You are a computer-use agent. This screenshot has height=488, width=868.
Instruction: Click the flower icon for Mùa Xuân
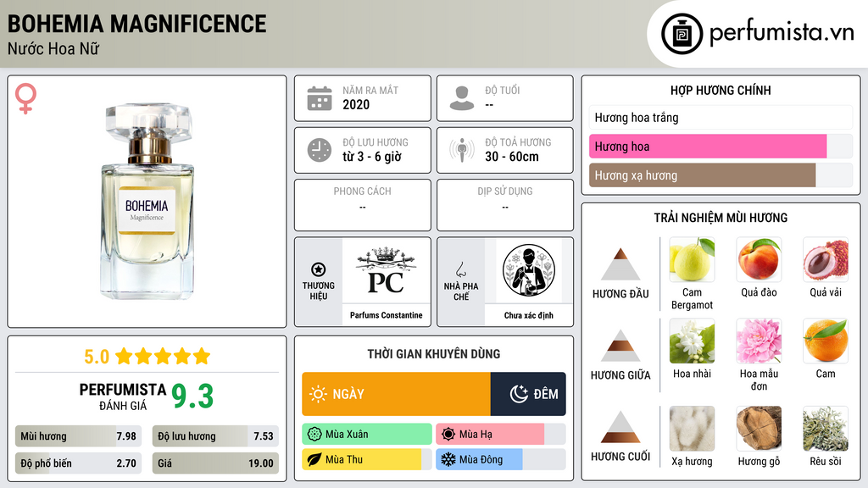point(314,435)
